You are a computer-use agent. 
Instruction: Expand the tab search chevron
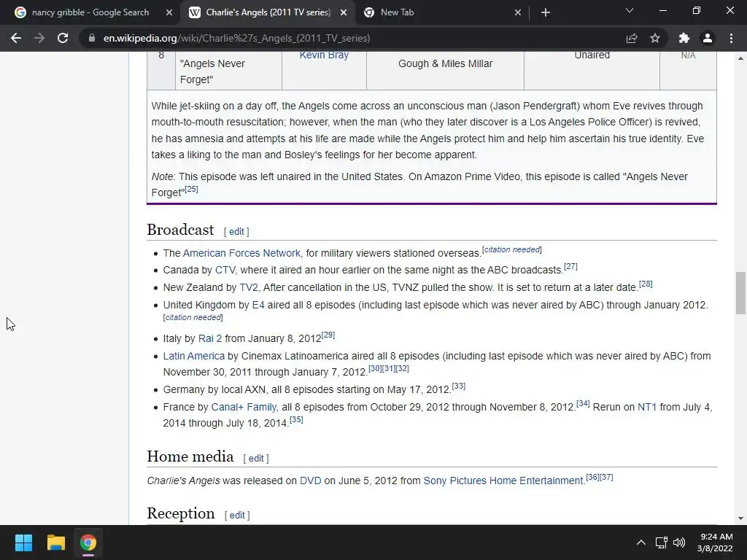[x=630, y=10]
